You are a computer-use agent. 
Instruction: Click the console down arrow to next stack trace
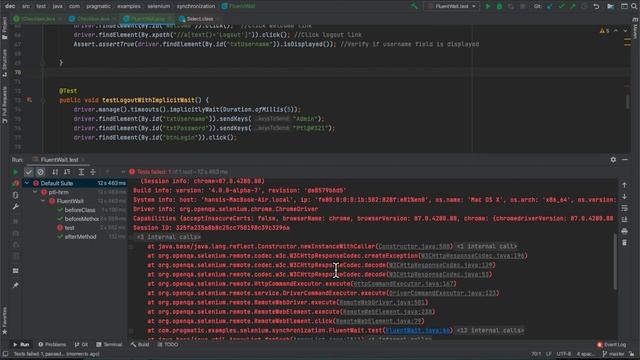click(624, 196)
